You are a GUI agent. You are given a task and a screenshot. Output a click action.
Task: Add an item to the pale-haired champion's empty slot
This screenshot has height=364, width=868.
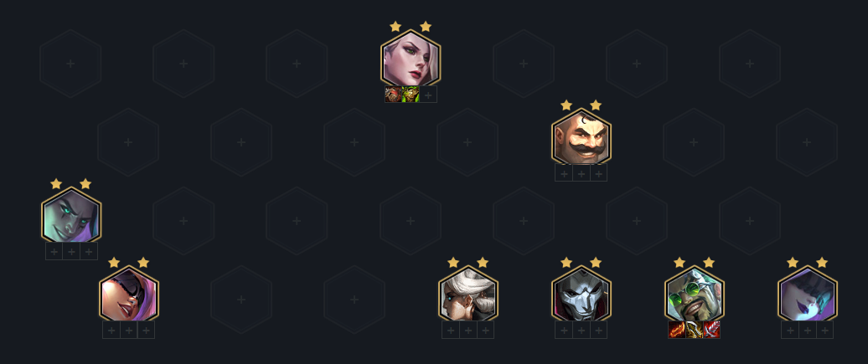point(428,94)
